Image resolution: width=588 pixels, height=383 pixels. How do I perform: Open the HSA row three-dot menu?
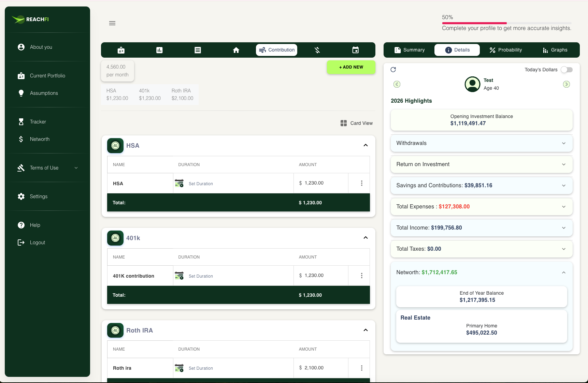[x=361, y=183]
